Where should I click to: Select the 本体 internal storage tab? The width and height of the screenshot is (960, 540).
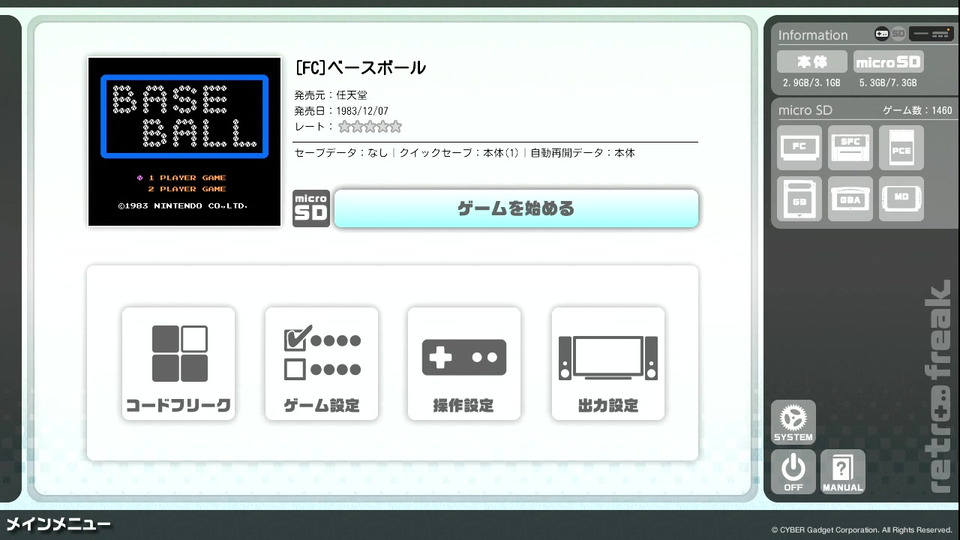812,62
